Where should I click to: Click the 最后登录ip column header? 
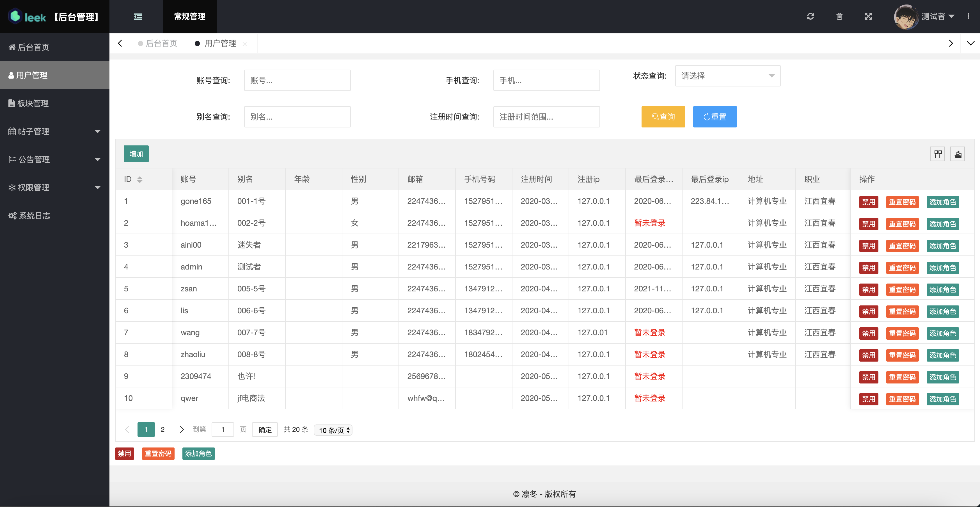click(710, 179)
